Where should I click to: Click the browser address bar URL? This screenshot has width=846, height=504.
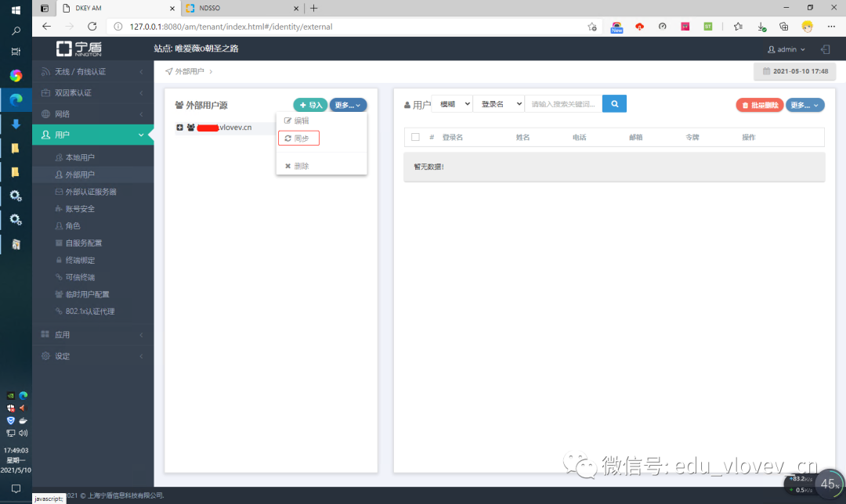(231, 27)
